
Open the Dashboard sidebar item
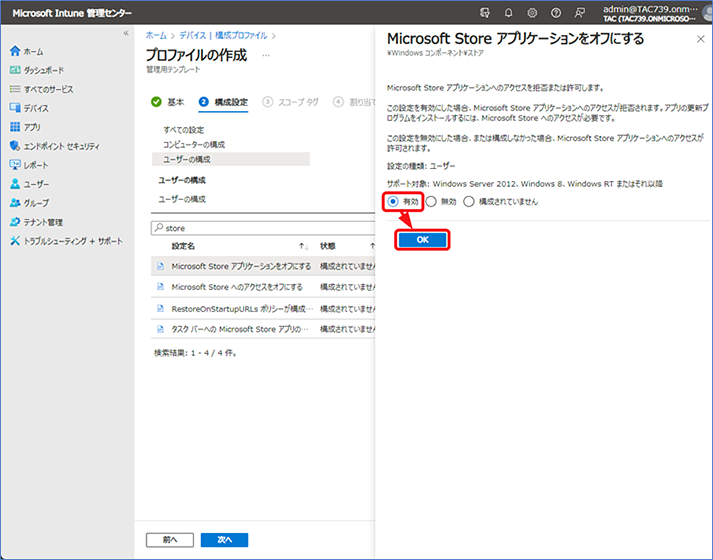[x=36, y=70]
